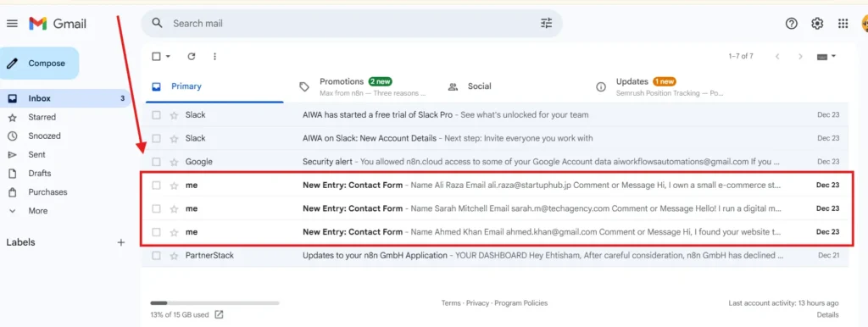Switch to the Updates tab
The image size is (868, 327).
click(659, 86)
